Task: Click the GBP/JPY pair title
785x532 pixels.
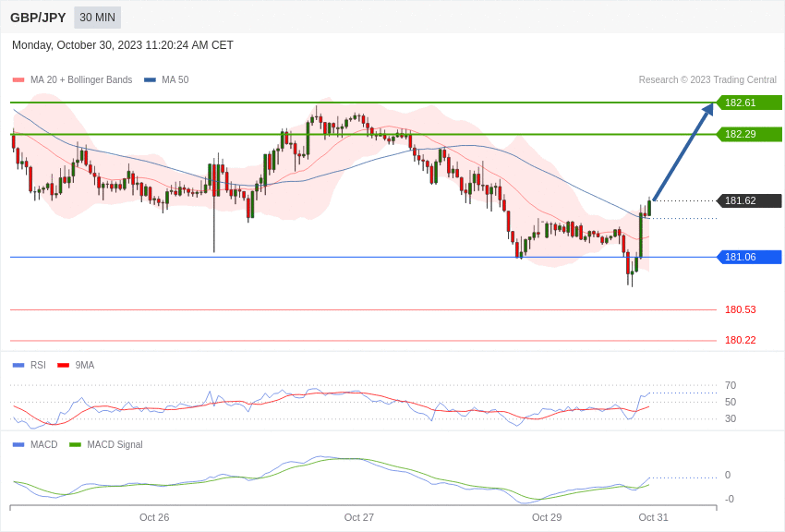Action: pos(38,18)
